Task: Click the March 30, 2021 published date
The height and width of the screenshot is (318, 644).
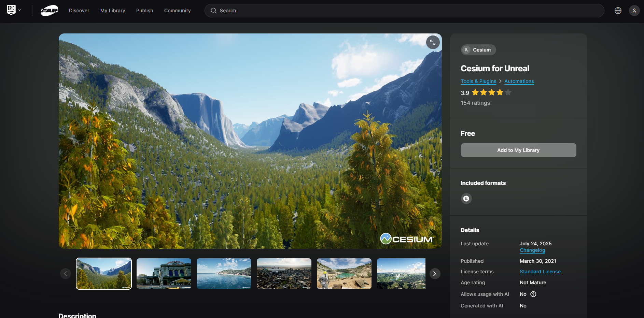Action: tap(538, 261)
